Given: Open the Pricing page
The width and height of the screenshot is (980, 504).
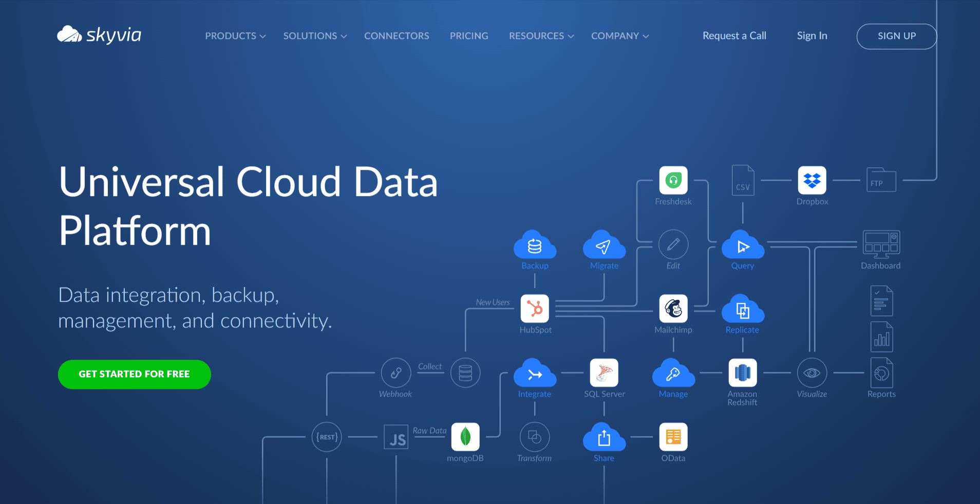Looking at the screenshot, I should tap(469, 36).
